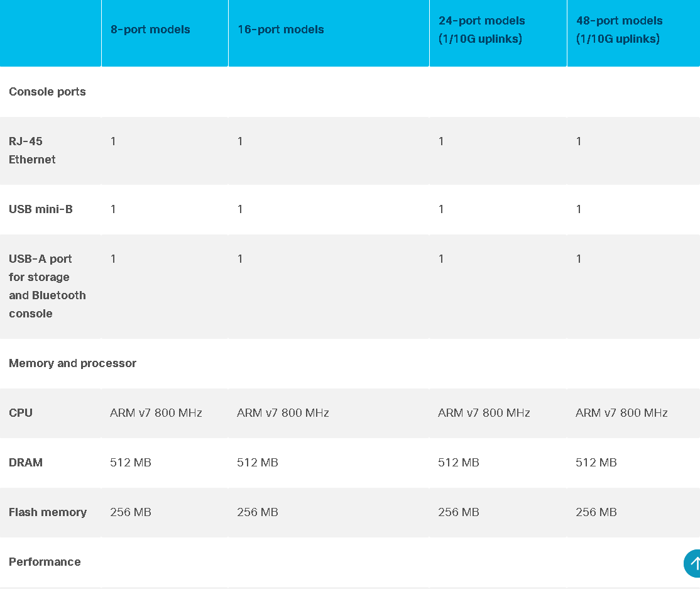Screen dimensions: 700x589
Task: Click the 24-port 256 MB flash cell
Action: [458, 512]
